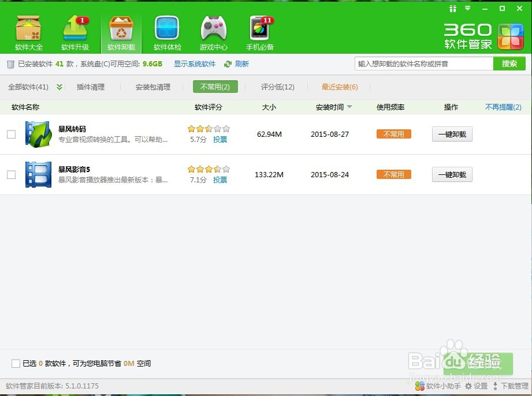Click the 软件评分 column header
The height and width of the screenshot is (396, 532).
pos(209,107)
